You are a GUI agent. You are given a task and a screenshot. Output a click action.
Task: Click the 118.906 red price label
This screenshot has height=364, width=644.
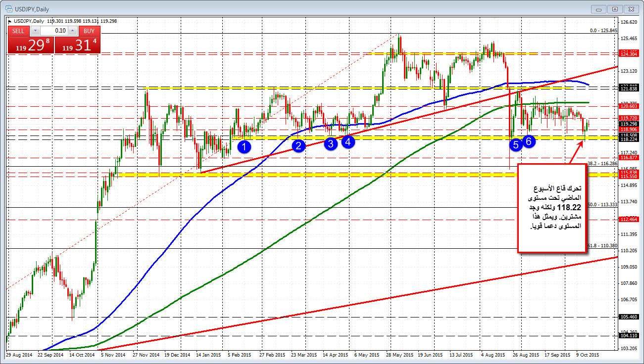[x=629, y=129]
